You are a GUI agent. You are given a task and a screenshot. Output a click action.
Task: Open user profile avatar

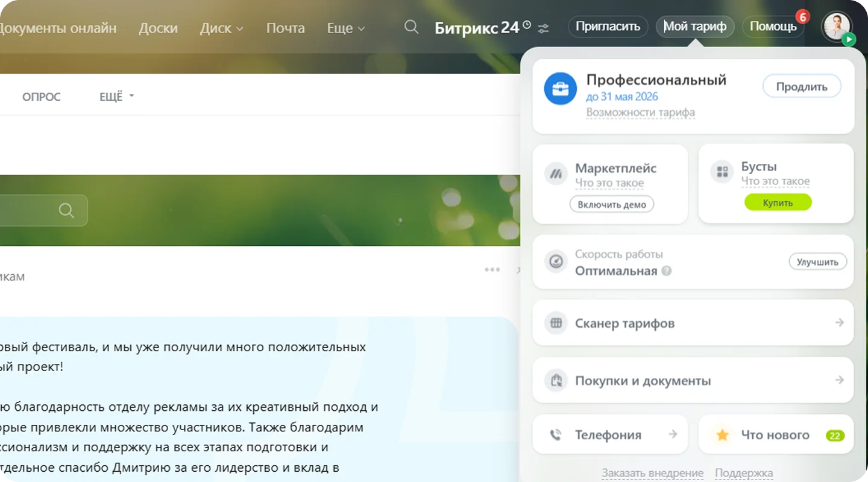pyautogui.click(x=837, y=27)
